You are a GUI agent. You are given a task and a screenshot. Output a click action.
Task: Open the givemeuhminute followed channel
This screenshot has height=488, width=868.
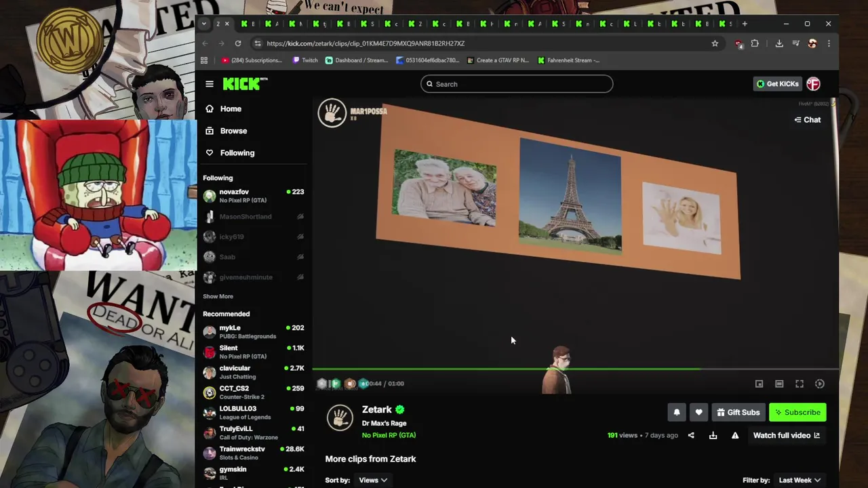[254, 277]
